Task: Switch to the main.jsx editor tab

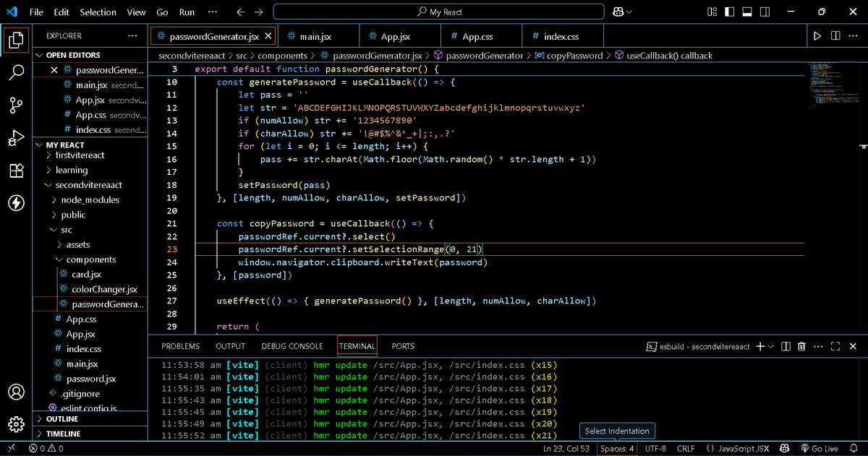Action: 318,36
